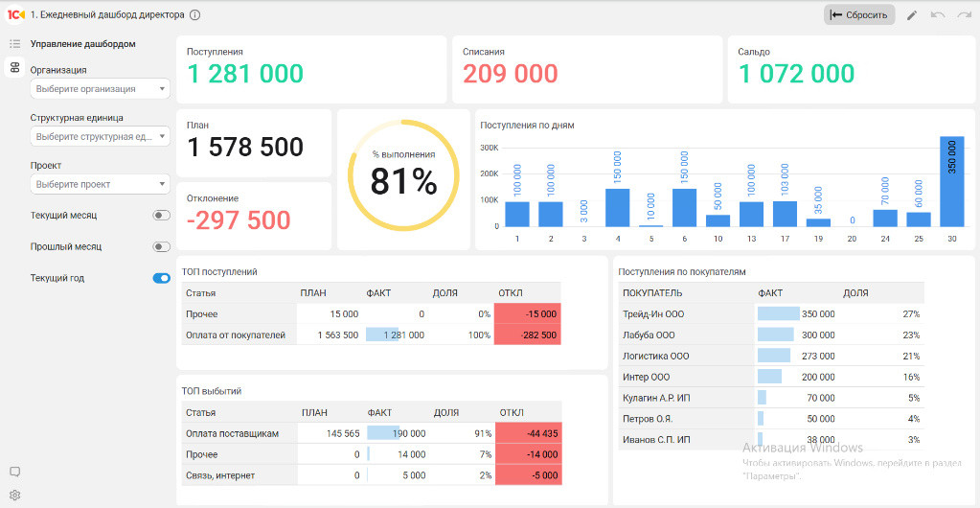This screenshot has height=508, width=980.
Task: Click the ОТКЛ column header in ТОП поступлений
Action: click(511, 292)
